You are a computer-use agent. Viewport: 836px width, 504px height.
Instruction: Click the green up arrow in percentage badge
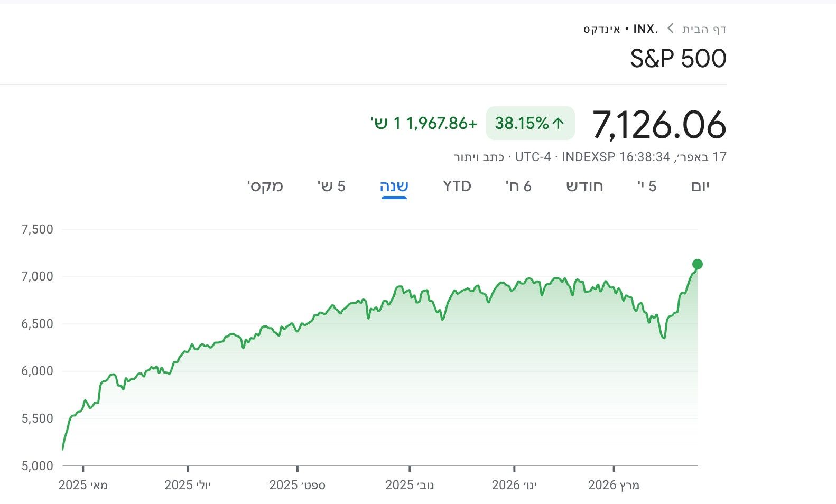[x=558, y=124]
